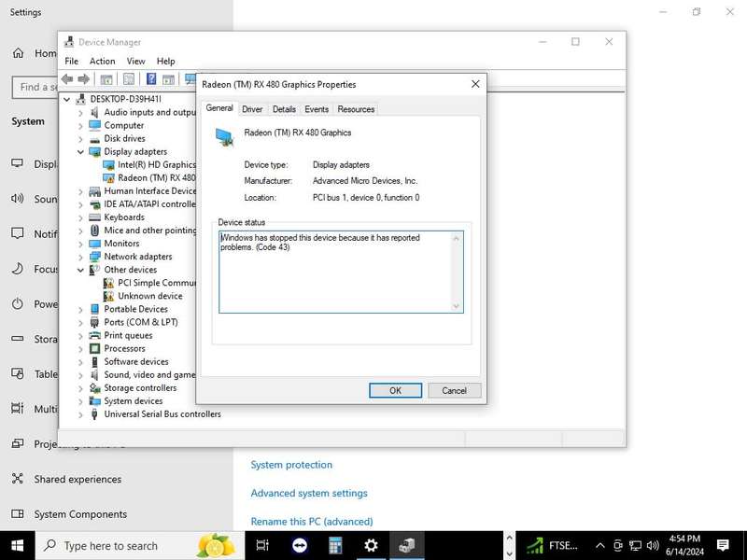Click the System Components icon in Settings
The width and height of the screenshot is (747, 560).
pos(18,514)
